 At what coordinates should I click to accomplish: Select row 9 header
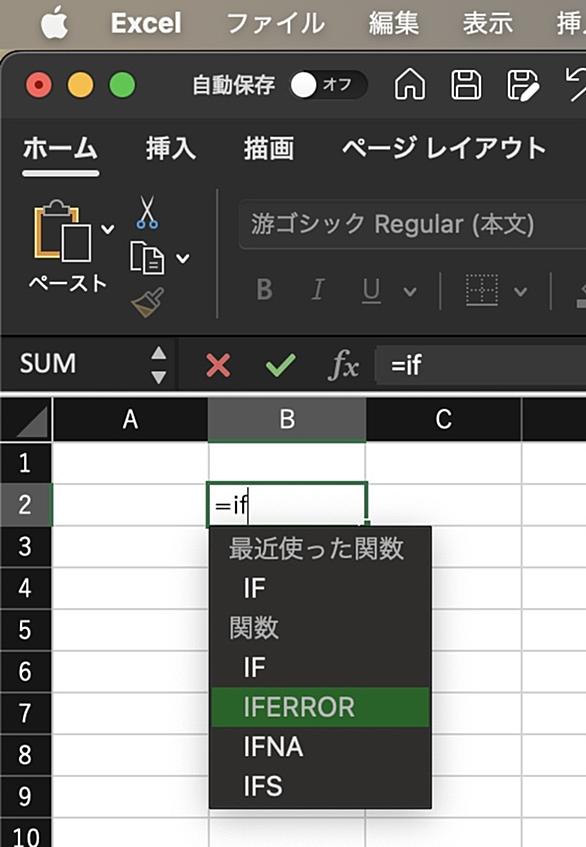coord(25,796)
